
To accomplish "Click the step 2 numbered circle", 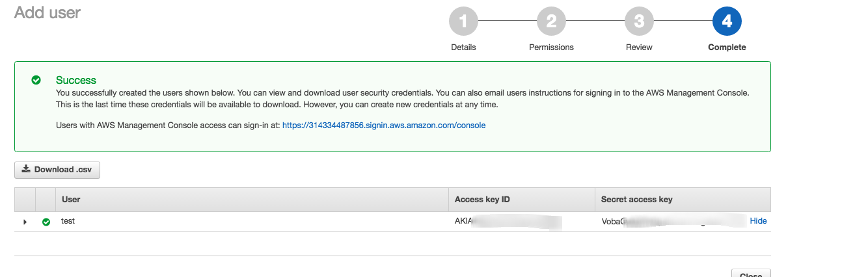I will (x=551, y=22).
